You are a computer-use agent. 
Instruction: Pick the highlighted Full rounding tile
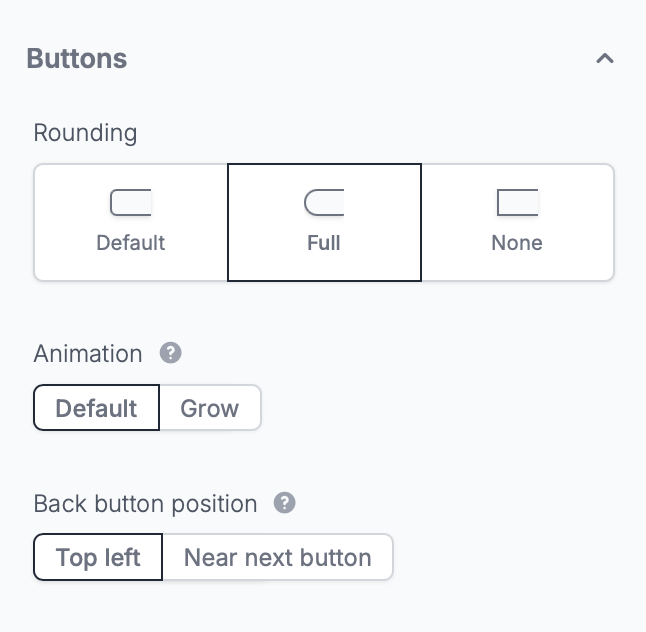click(x=324, y=222)
